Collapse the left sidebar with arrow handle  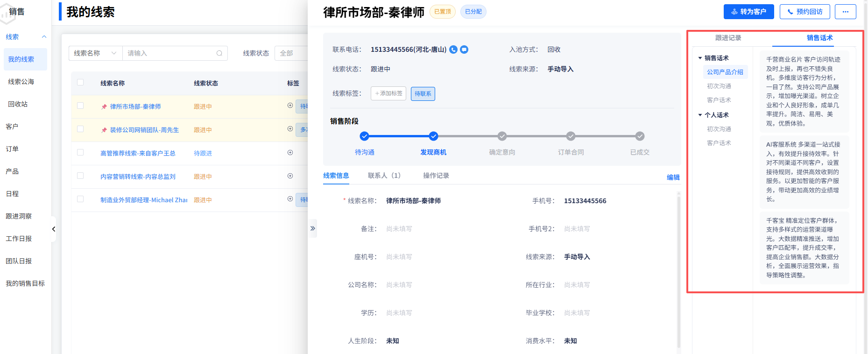click(x=54, y=229)
